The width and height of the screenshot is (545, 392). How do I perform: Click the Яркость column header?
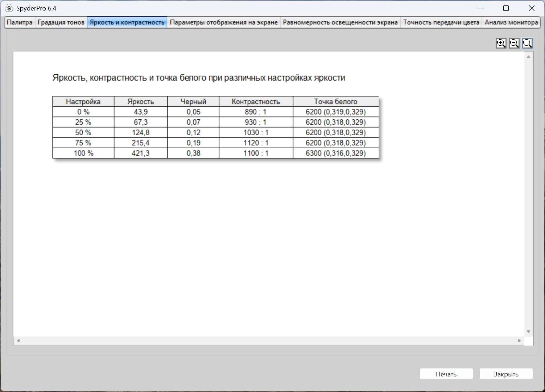pyautogui.click(x=141, y=102)
